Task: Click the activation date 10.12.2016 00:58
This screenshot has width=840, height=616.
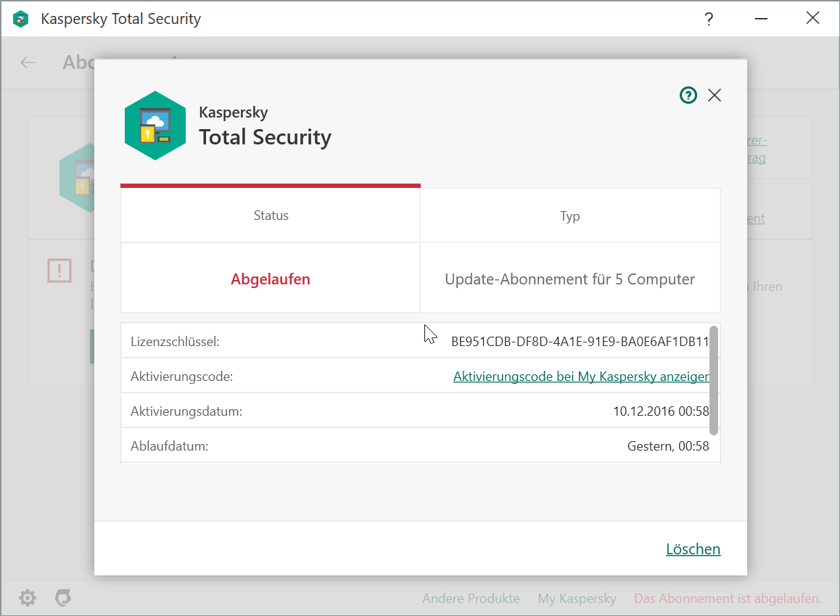Action: (x=661, y=411)
